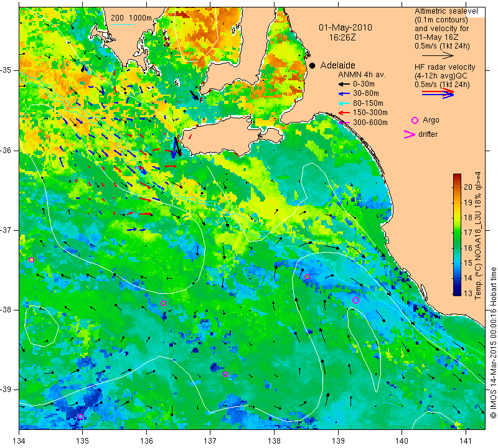The height and width of the screenshot is (448, 498).
Task: Click the Altimetric sealevel legend text
Action: [446, 11]
